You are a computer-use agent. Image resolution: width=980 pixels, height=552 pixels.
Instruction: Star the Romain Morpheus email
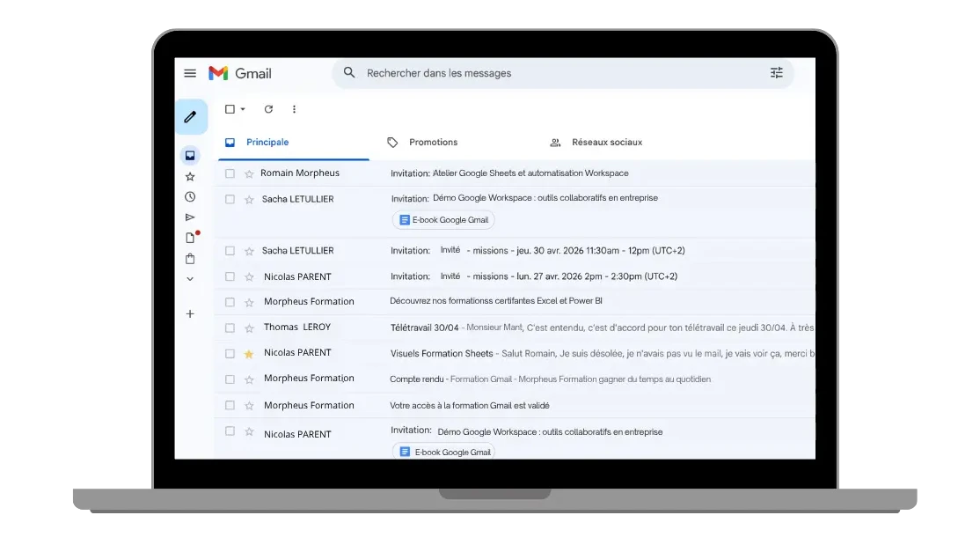(249, 173)
